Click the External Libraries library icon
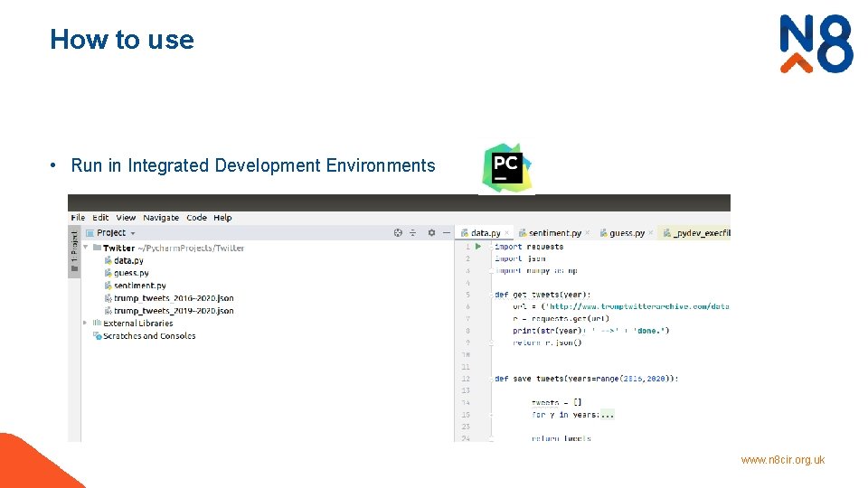 pyautogui.click(x=97, y=324)
